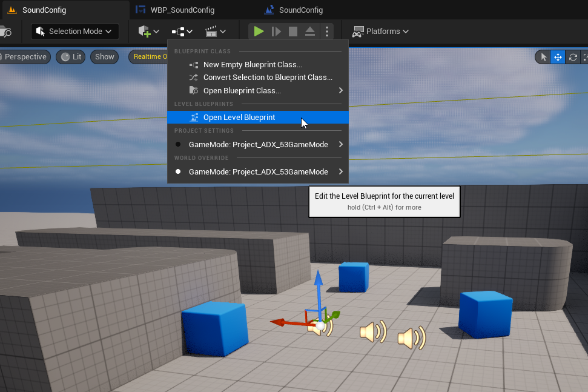Open the Show flags menu
This screenshot has width=588, height=392.
pos(104,56)
